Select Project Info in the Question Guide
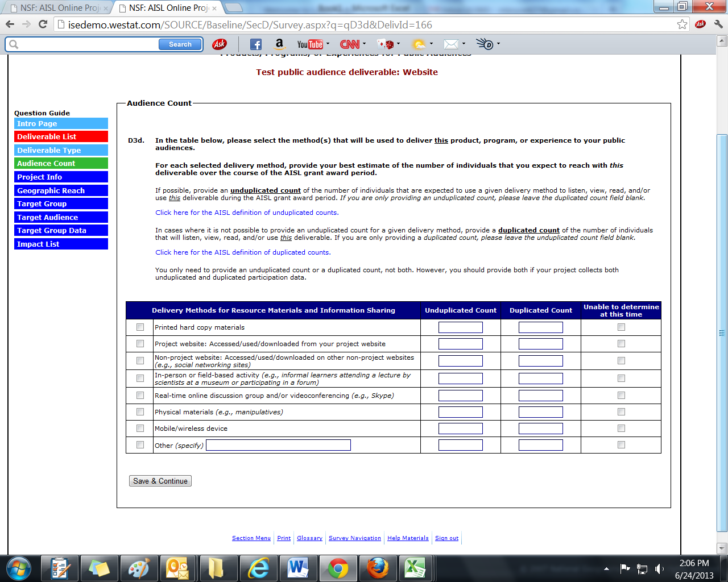Image resolution: width=728 pixels, height=582 pixels. click(x=61, y=177)
